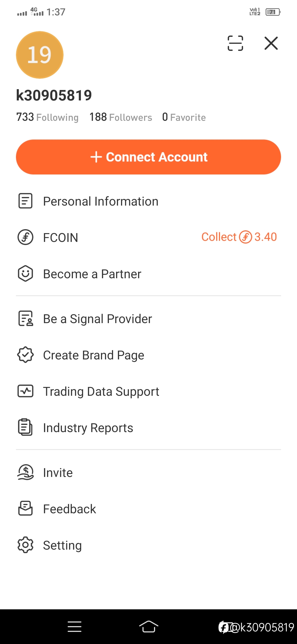Select the Become a Partner smiley icon
This screenshot has width=297, height=644.
[x=26, y=274]
